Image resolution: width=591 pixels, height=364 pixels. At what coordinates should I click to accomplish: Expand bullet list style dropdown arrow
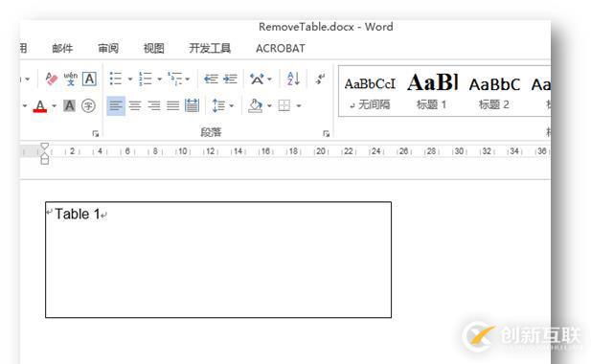pos(130,80)
